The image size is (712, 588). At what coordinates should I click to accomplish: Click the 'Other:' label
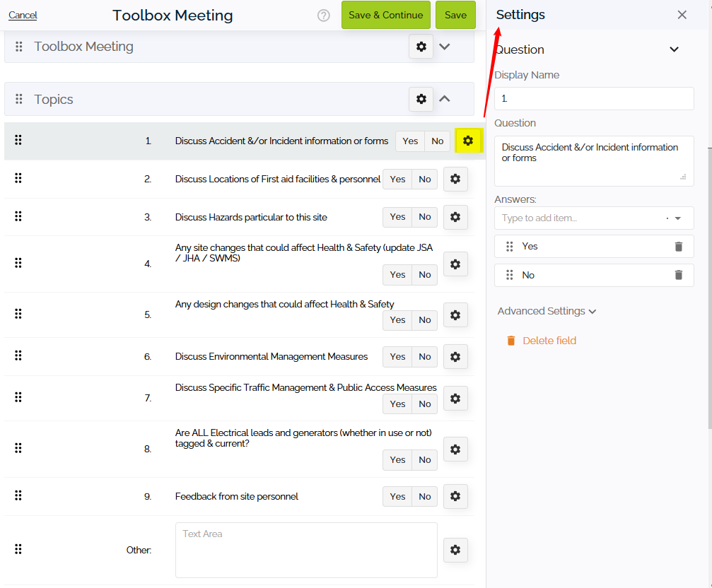tap(139, 551)
